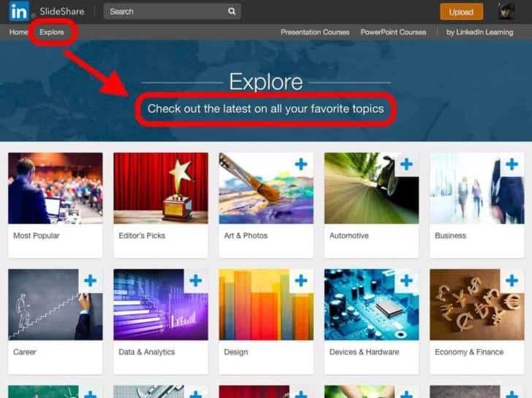Follow Data & Analytics with plus icon
Screen dimensions: 532x398
tap(196, 280)
